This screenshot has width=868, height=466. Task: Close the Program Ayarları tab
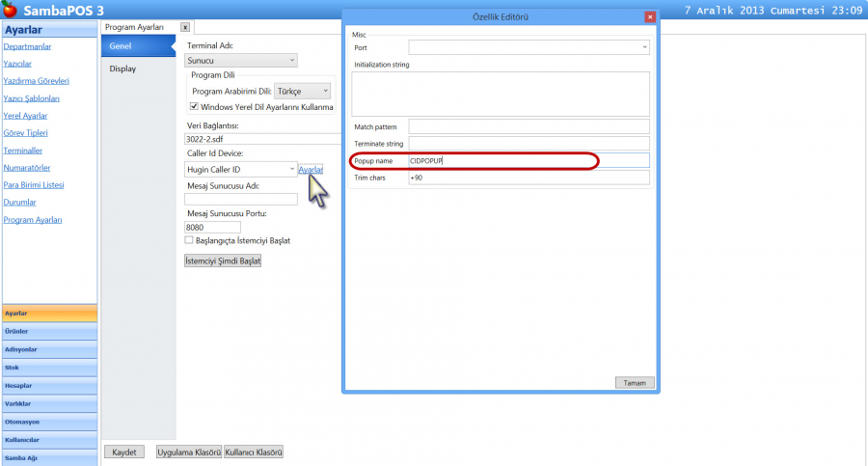tap(185, 27)
